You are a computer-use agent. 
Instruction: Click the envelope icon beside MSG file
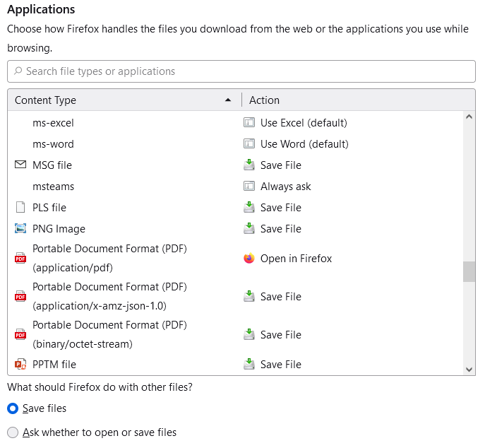[20, 165]
